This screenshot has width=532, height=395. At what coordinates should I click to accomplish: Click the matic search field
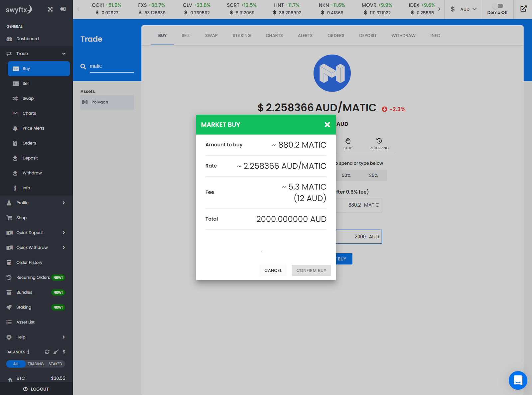pos(112,66)
